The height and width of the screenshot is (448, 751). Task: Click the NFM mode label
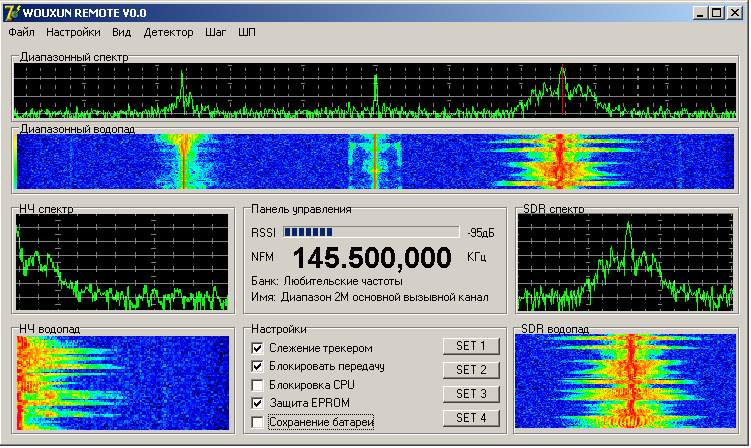pos(262,257)
